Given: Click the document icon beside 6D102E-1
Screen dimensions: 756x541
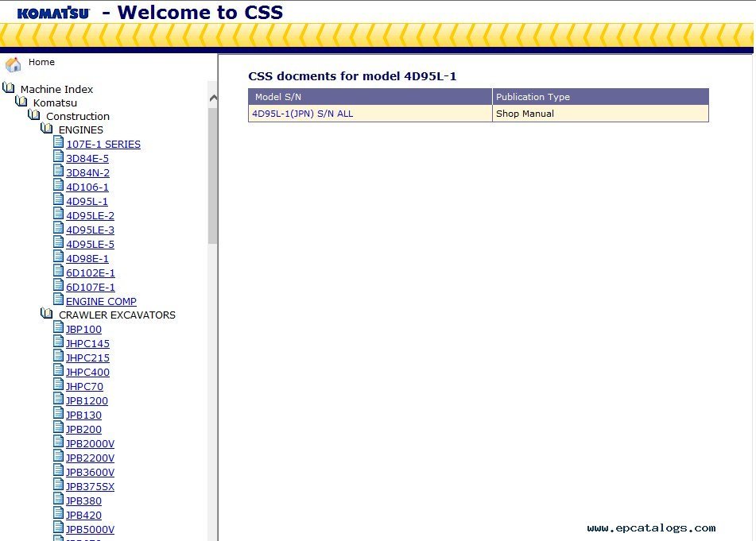Looking at the screenshot, I should 58,271.
